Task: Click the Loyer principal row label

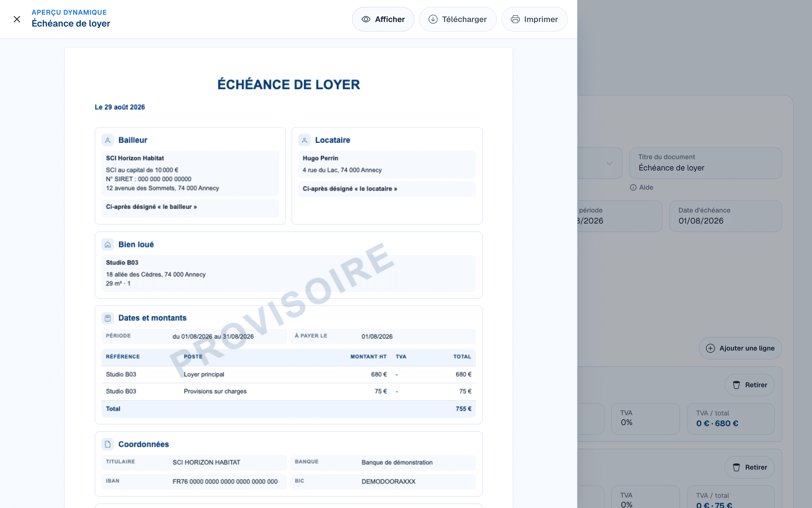Action: pos(204,374)
